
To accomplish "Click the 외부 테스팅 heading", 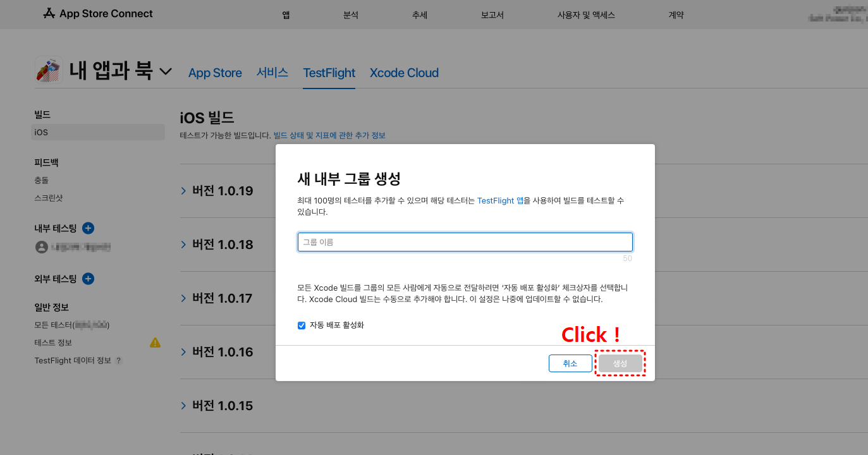I will tap(56, 279).
